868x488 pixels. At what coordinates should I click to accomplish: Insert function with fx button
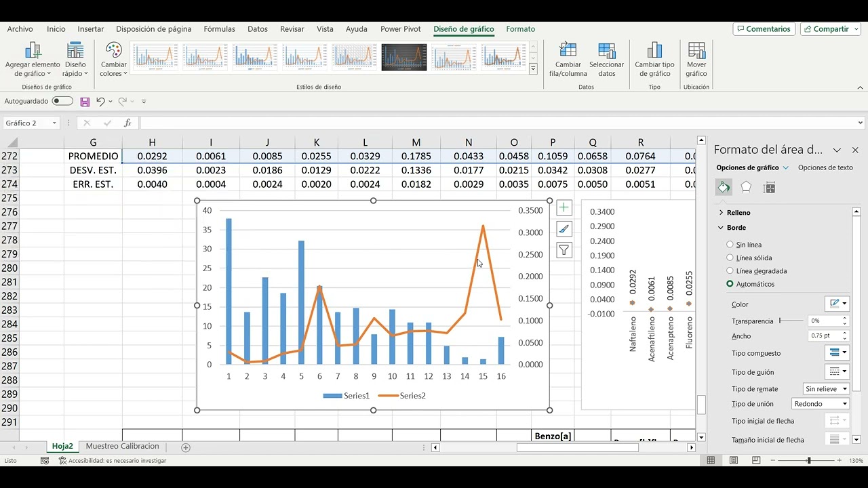pyautogui.click(x=127, y=123)
